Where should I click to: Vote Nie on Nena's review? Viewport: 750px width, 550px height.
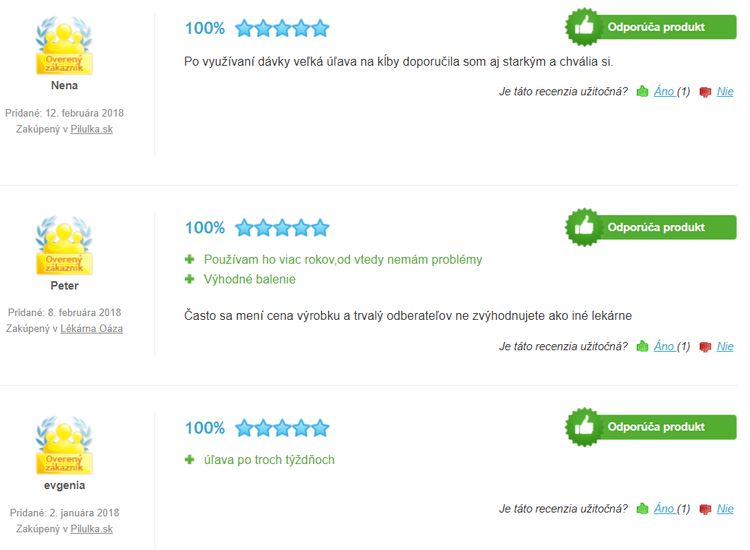725,91
